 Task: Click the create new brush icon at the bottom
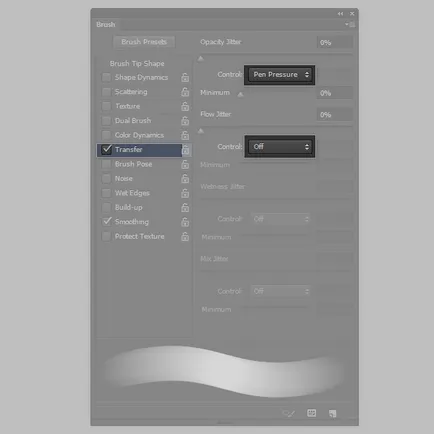(332, 413)
